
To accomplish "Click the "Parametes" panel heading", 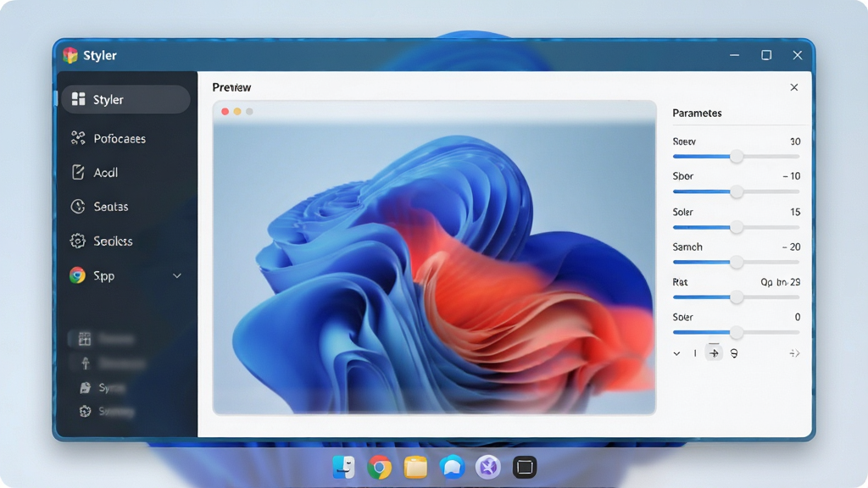I will tap(697, 113).
